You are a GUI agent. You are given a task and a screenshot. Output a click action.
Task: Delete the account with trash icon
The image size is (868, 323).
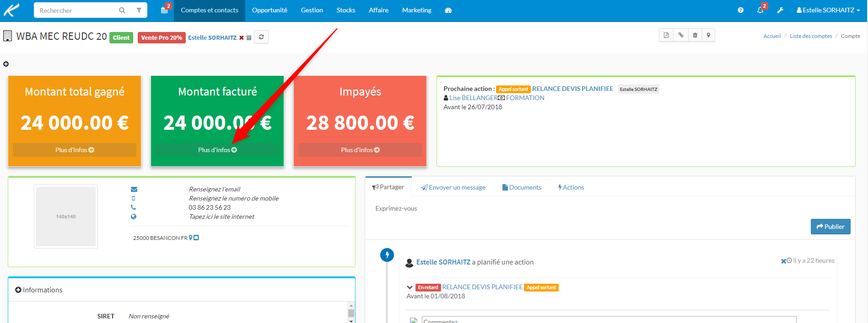pos(695,35)
